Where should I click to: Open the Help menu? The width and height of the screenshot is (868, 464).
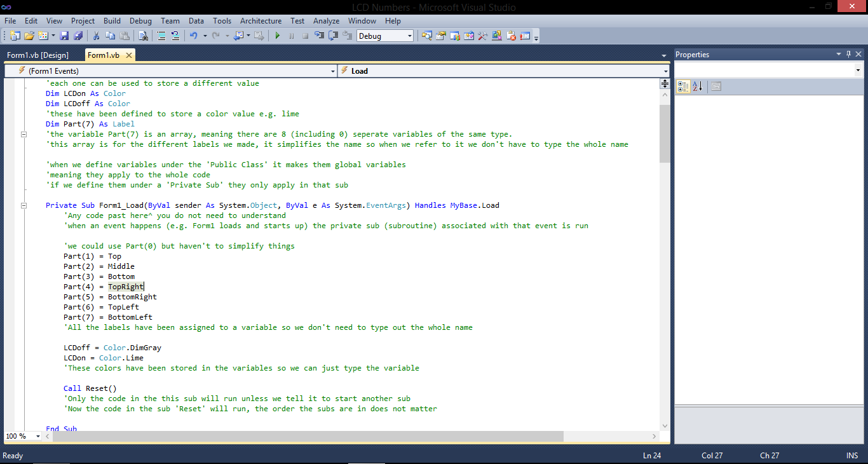393,21
